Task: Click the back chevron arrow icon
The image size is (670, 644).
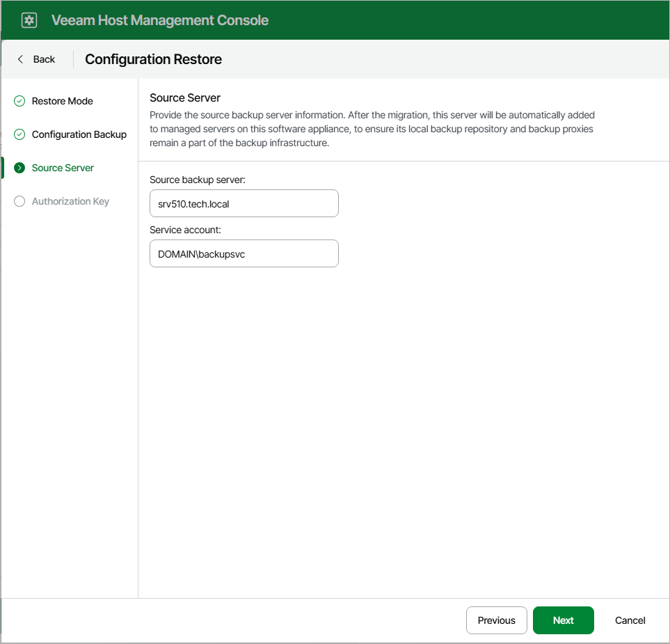Action: pyautogui.click(x=20, y=59)
